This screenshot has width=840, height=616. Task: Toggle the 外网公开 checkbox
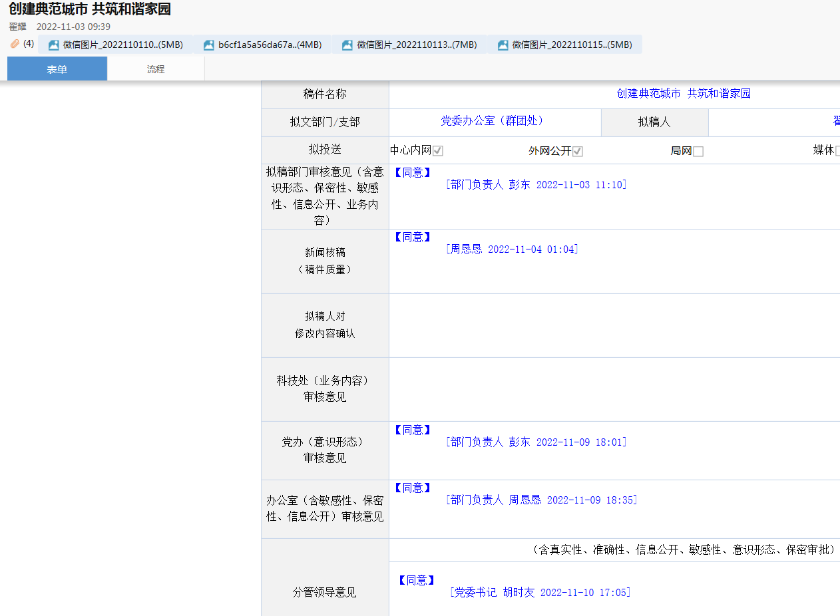pyautogui.click(x=578, y=151)
